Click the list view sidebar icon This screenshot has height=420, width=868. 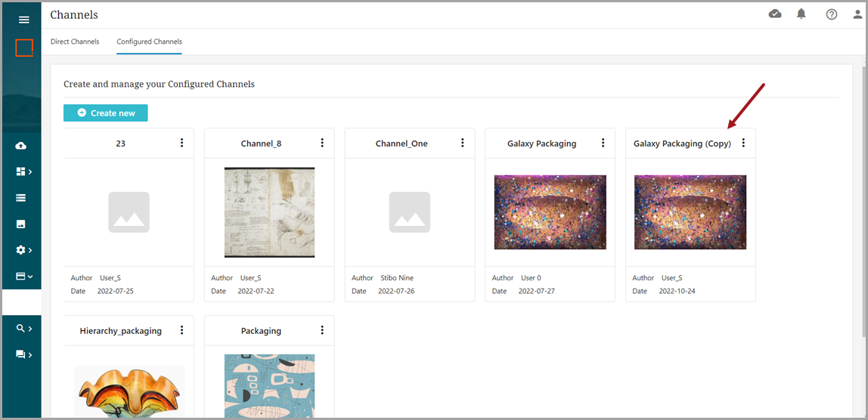click(x=21, y=198)
